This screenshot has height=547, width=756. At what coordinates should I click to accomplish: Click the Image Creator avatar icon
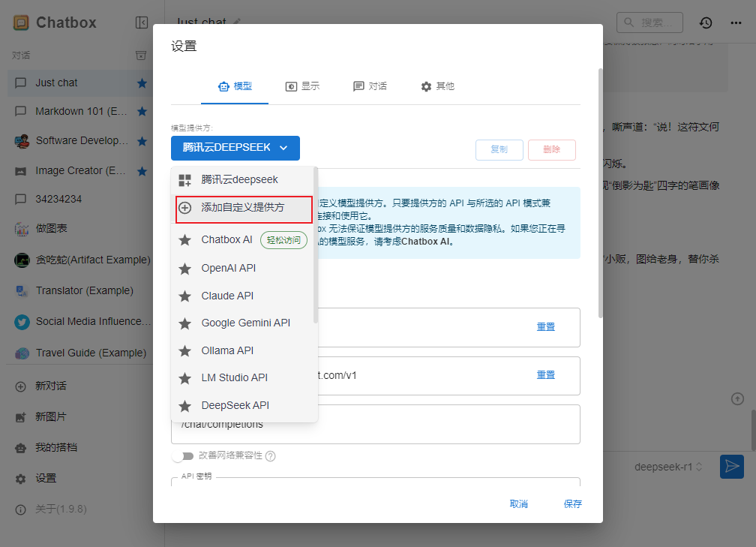pyautogui.click(x=21, y=171)
